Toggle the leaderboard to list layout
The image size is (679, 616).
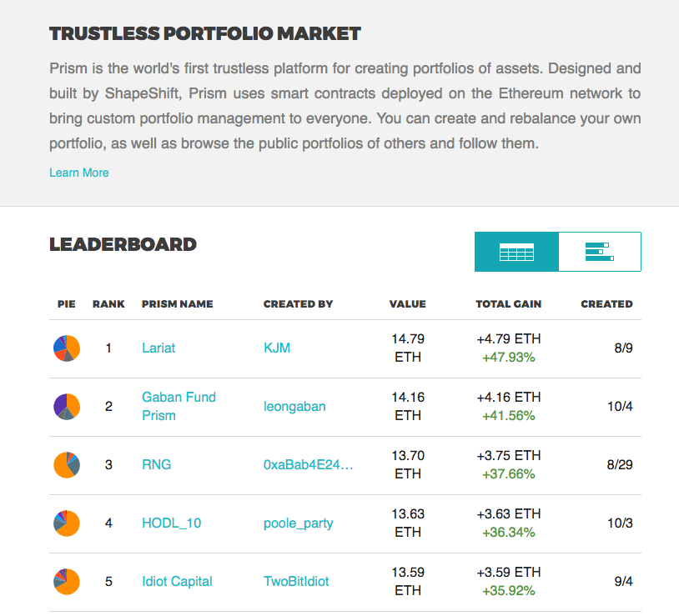coord(599,251)
